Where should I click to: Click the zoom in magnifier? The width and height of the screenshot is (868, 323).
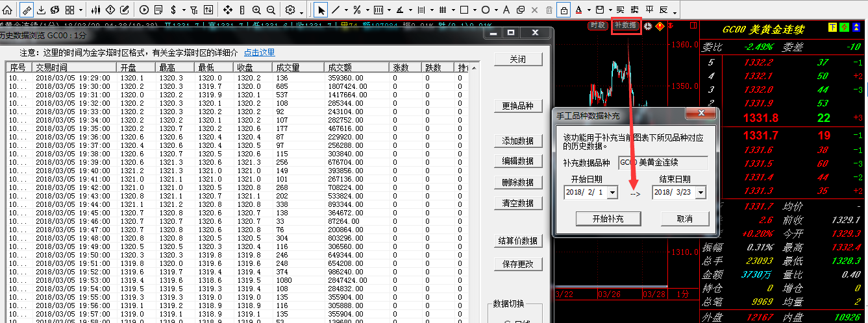(x=256, y=10)
